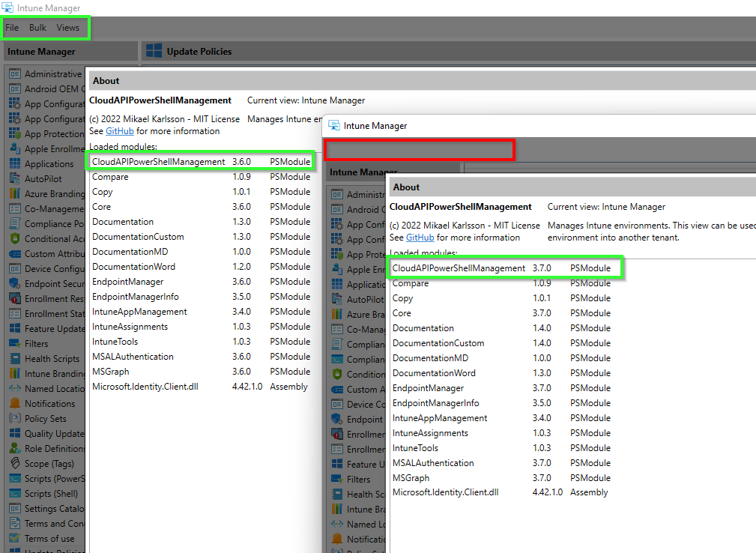Click the Compliance Policies icon in left sidebar
Image resolution: width=756 pixels, height=553 pixels.
(15, 224)
